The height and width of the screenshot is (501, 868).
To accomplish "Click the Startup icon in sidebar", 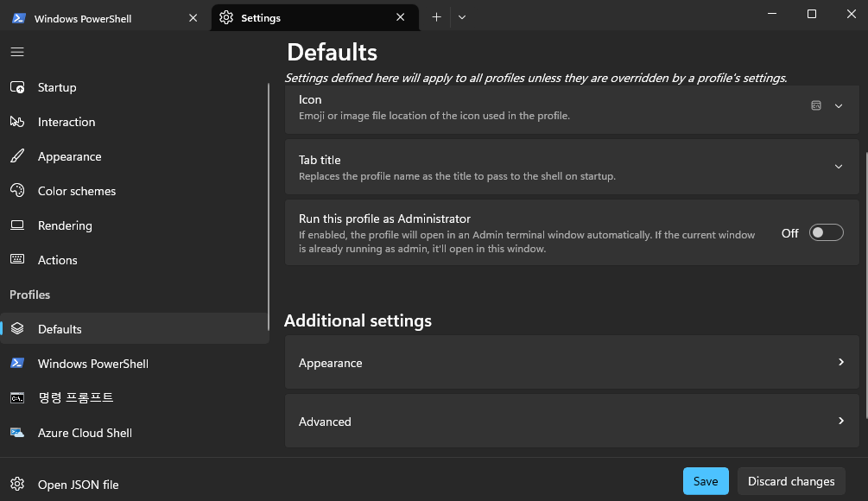I will tap(17, 87).
